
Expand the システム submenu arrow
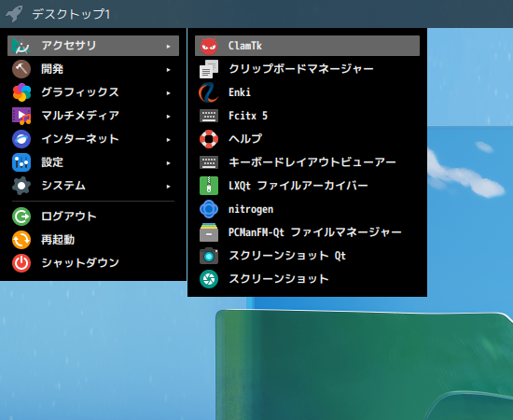pyautogui.click(x=168, y=187)
